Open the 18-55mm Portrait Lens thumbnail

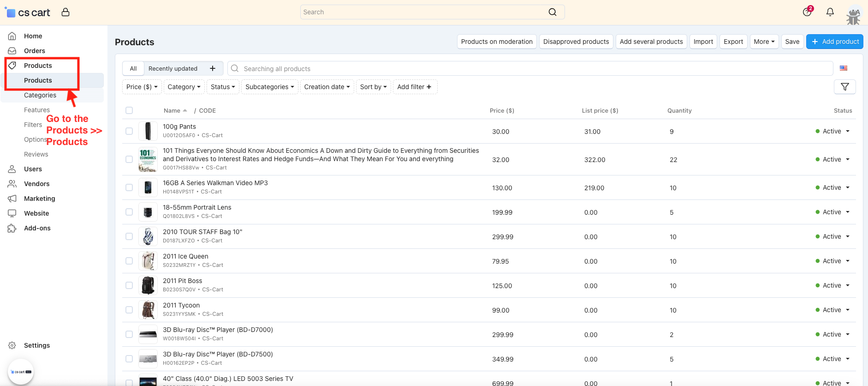coord(148,212)
